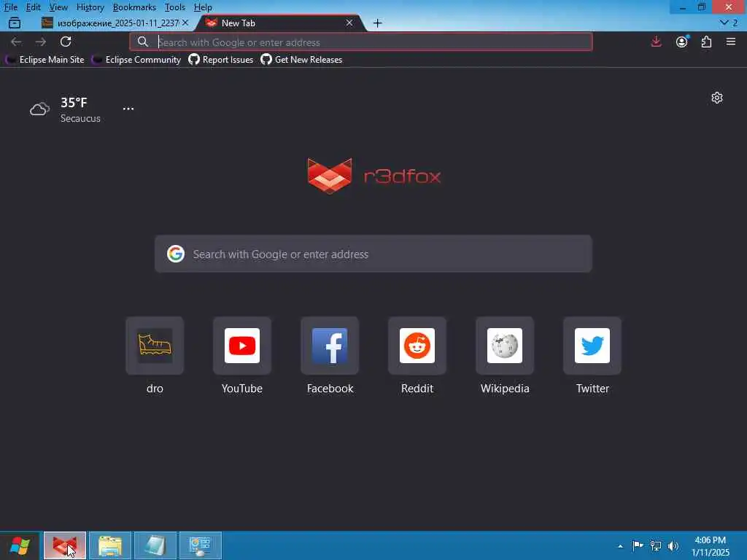
Task: Open new tab personalization gear
Action: pos(717,98)
